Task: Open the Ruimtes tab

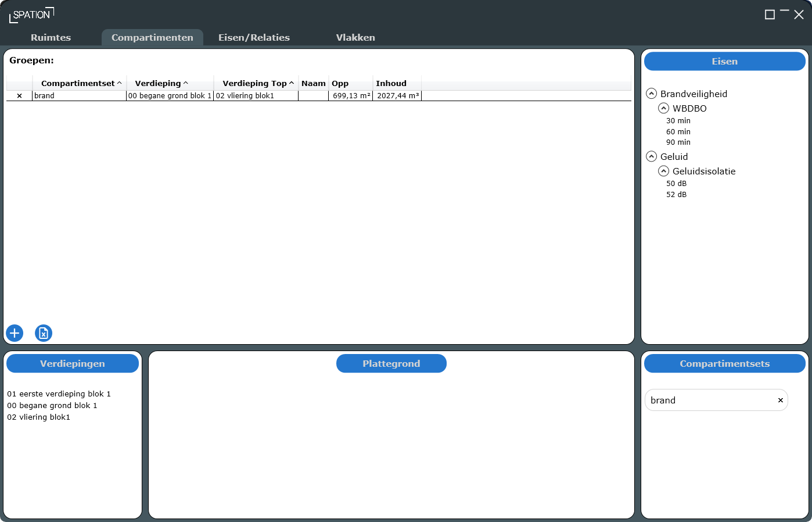Action: tap(51, 37)
